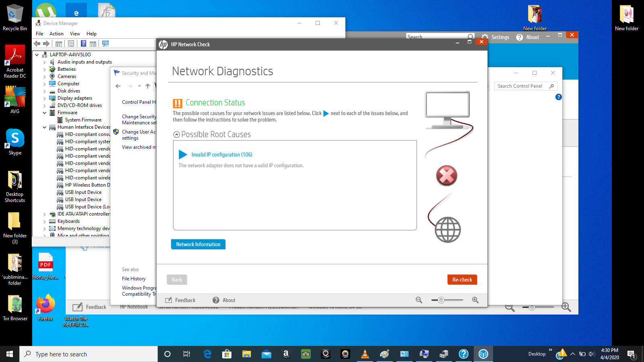Launch Skype from the desktop
This screenshot has height=362, width=644.
15,142
